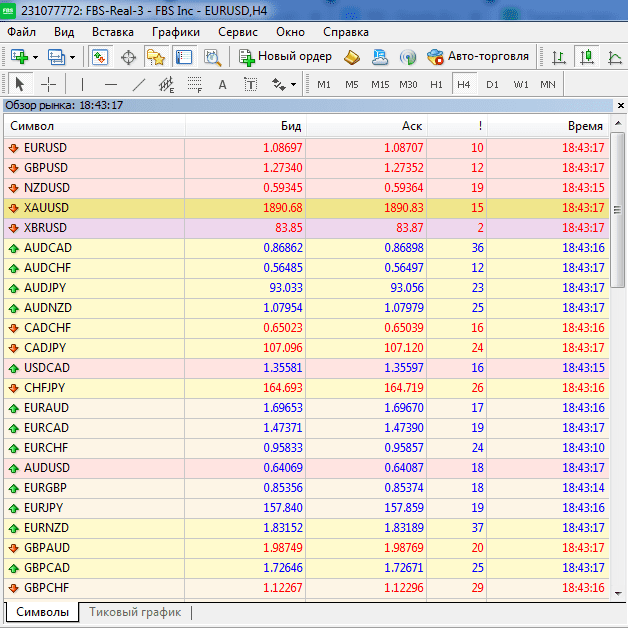Switch to M1 timeframe

click(324, 85)
